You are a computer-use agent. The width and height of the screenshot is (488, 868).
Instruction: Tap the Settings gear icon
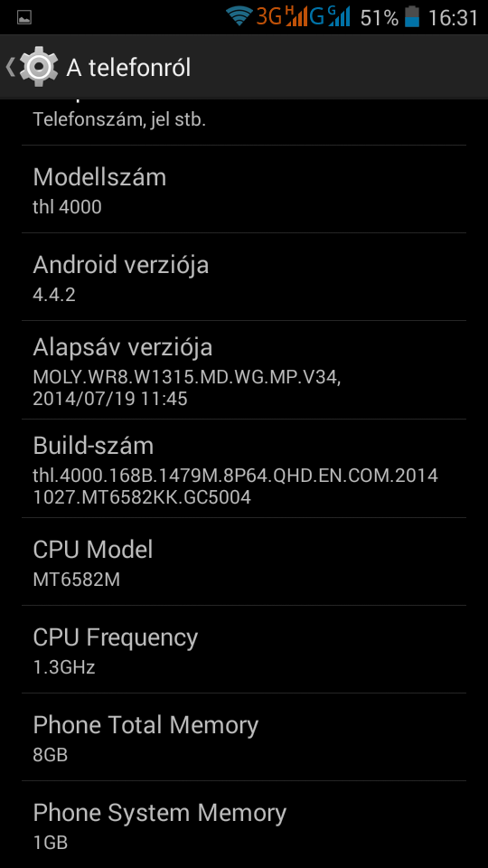pyautogui.click(x=39, y=67)
